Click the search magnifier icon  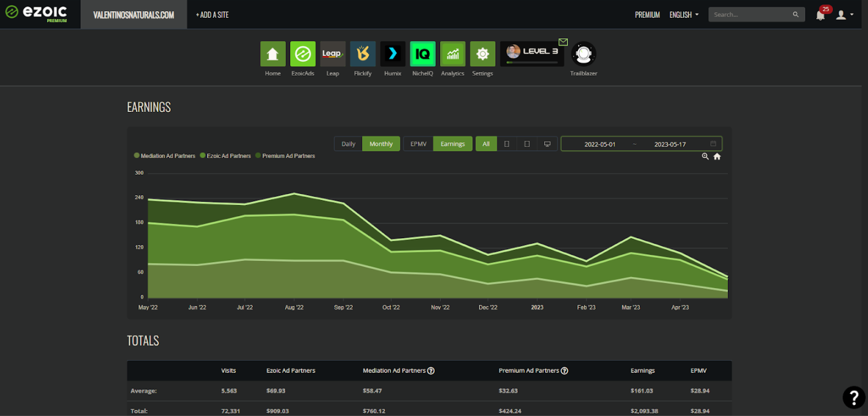click(795, 14)
